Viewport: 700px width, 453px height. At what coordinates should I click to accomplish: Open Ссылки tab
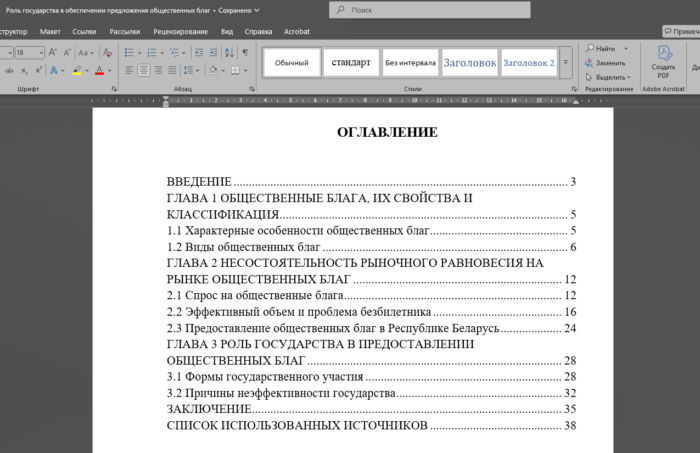pyautogui.click(x=84, y=32)
